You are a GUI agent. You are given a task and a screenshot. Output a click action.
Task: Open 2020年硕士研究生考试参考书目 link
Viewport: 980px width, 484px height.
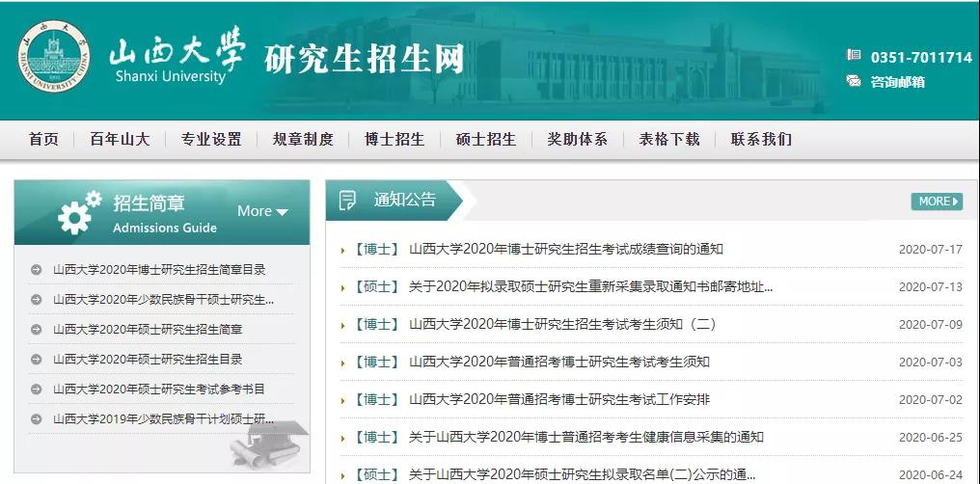pyautogui.click(x=158, y=390)
